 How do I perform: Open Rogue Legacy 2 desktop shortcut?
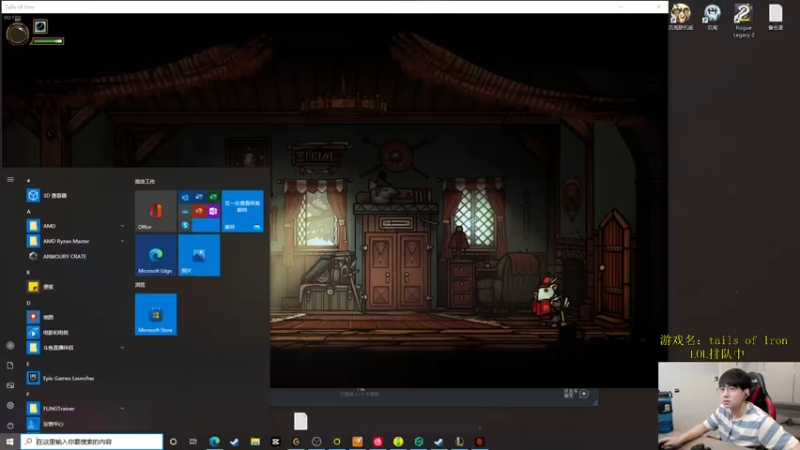tap(743, 20)
